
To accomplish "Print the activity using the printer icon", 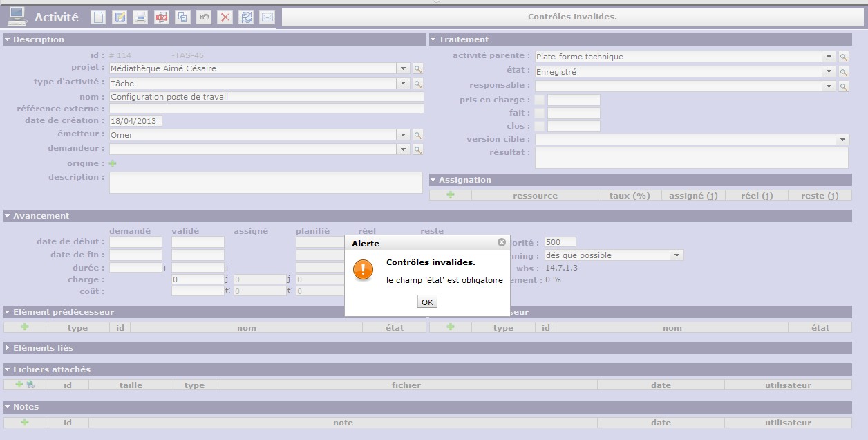I will (x=140, y=17).
